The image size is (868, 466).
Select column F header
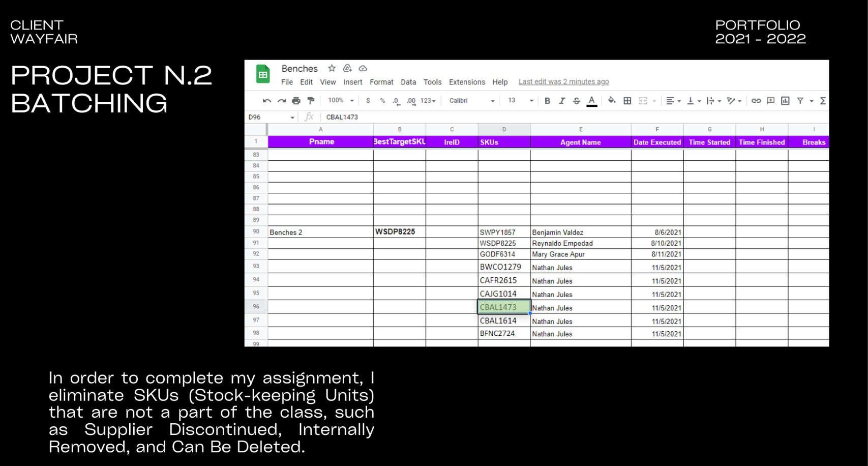657,129
